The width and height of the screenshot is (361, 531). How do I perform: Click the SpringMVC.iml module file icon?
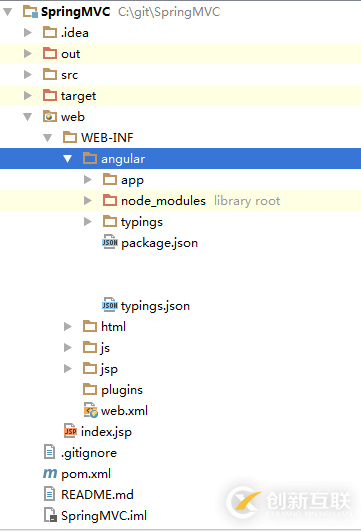click(50, 515)
